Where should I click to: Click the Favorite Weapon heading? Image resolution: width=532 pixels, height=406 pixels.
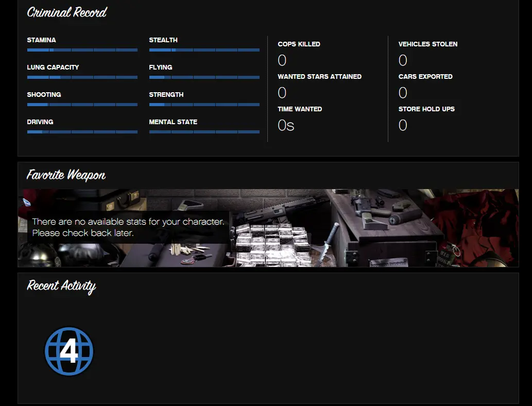[x=66, y=175]
